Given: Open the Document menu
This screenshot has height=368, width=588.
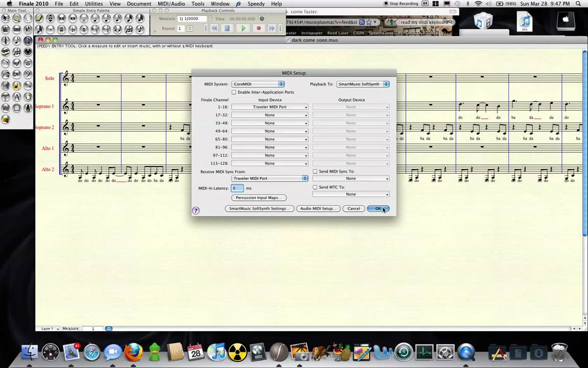Looking at the screenshot, I should [x=139, y=4].
